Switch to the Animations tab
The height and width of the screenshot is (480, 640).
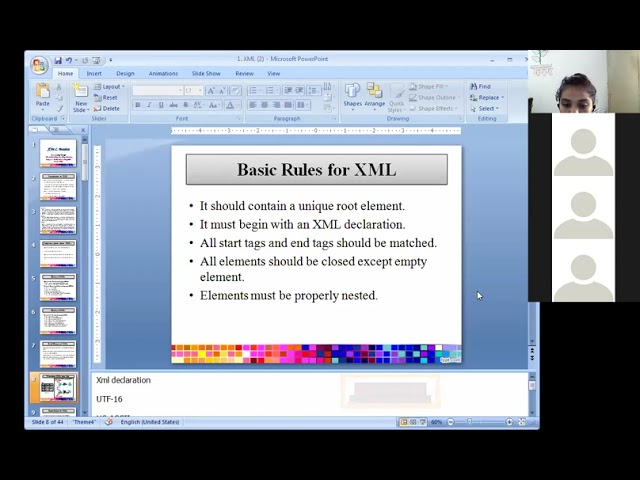tap(163, 73)
